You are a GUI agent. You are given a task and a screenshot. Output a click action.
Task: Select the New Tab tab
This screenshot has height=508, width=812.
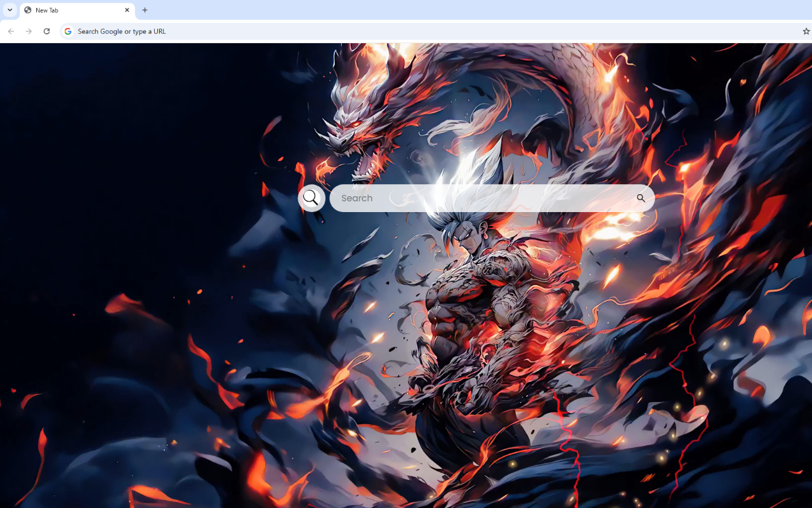[77, 10]
